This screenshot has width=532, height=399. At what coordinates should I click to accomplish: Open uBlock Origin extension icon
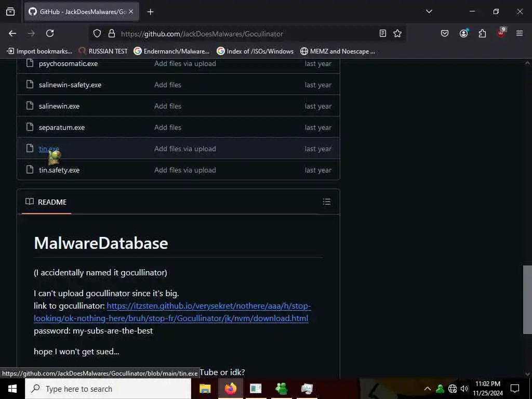click(501, 33)
